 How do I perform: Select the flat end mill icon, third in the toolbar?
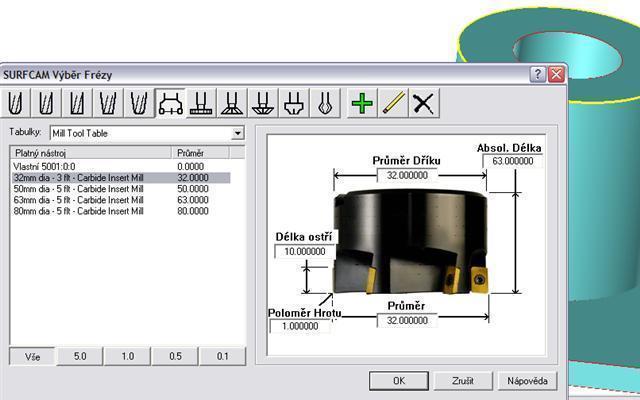click(x=77, y=103)
